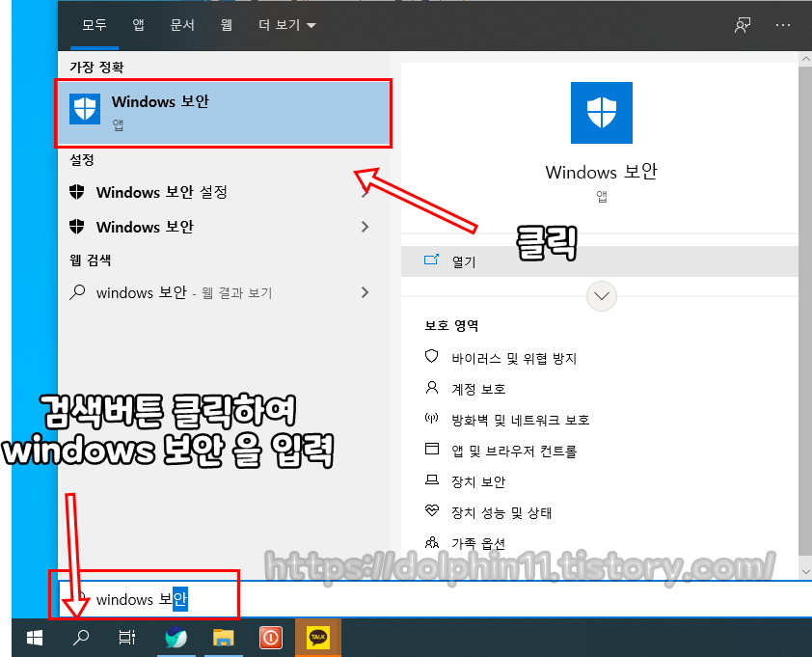Click the taskbar search magnifier
Viewport: 812px width, 657px height.
(80, 638)
